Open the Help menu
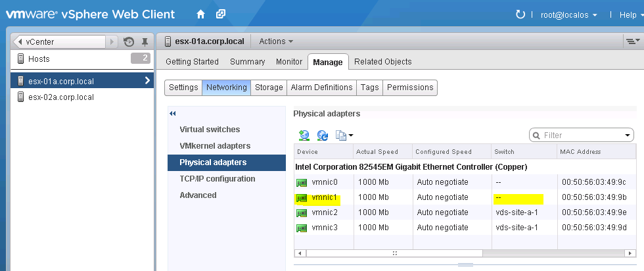The image size is (644, 271). 630,15
